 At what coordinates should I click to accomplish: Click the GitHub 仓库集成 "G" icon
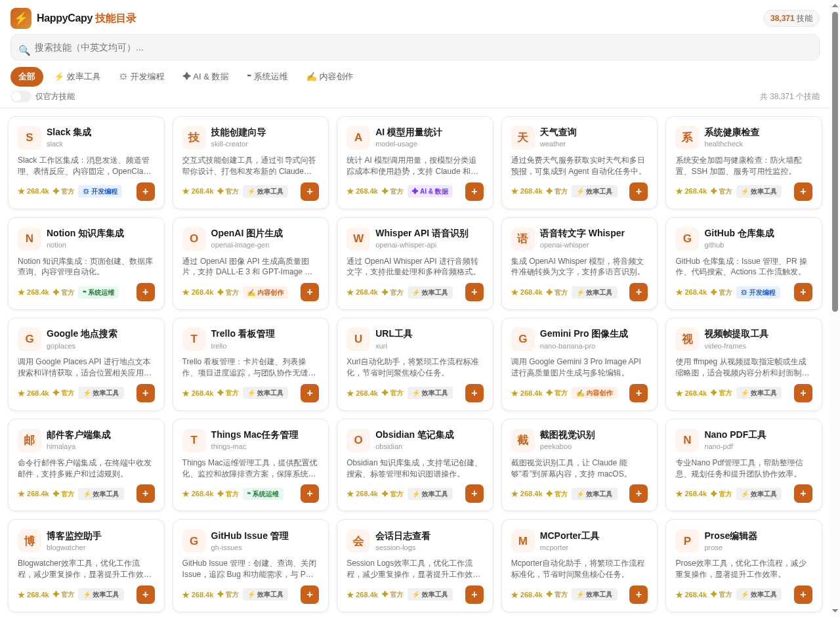click(686, 238)
